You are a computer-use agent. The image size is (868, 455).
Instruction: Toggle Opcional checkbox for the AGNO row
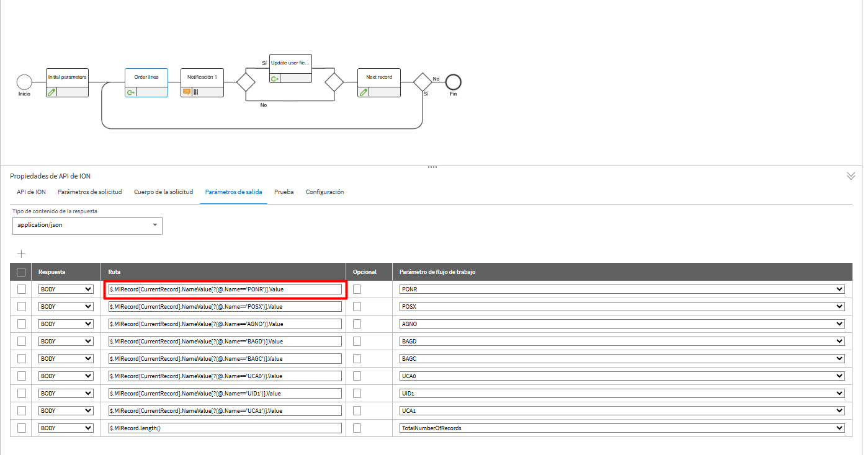(357, 324)
